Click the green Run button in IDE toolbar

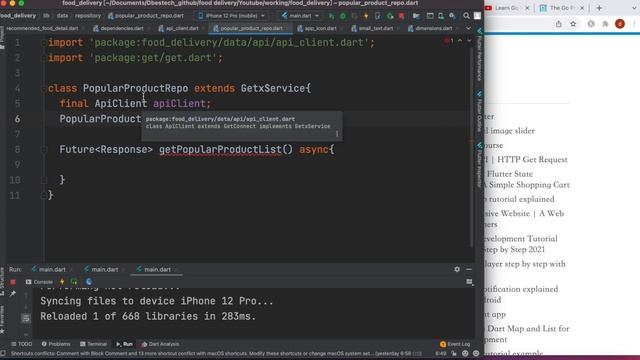tap(331, 16)
